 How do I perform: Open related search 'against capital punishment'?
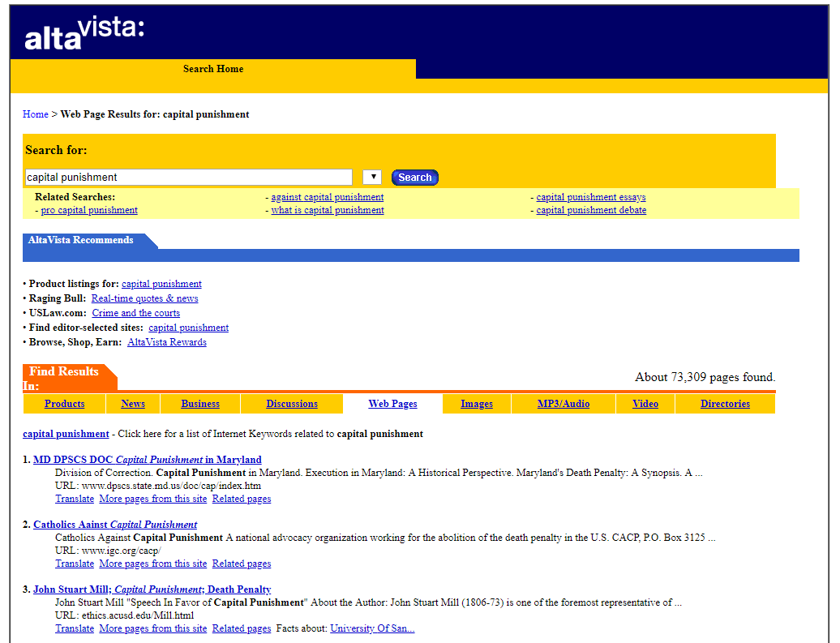pyautogui.click(x=328, y=197)
